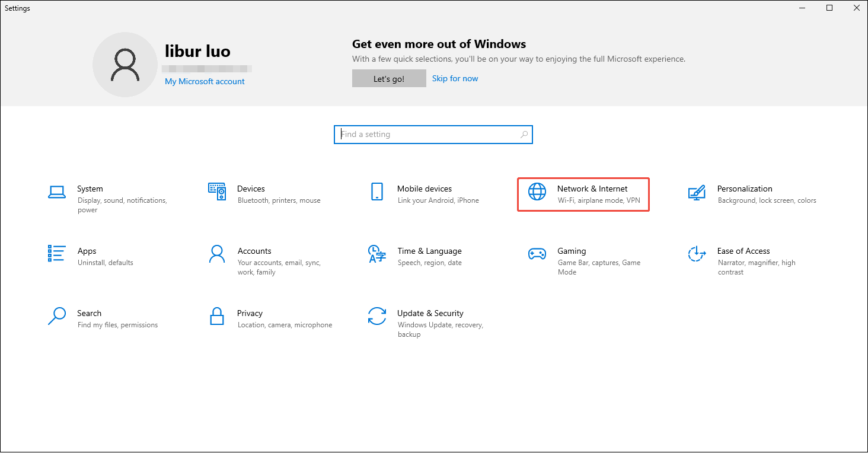Screen dimensions: 868x453
Task: Open Devices settings for Bluetooth and printers
Action: click(251, 189)
